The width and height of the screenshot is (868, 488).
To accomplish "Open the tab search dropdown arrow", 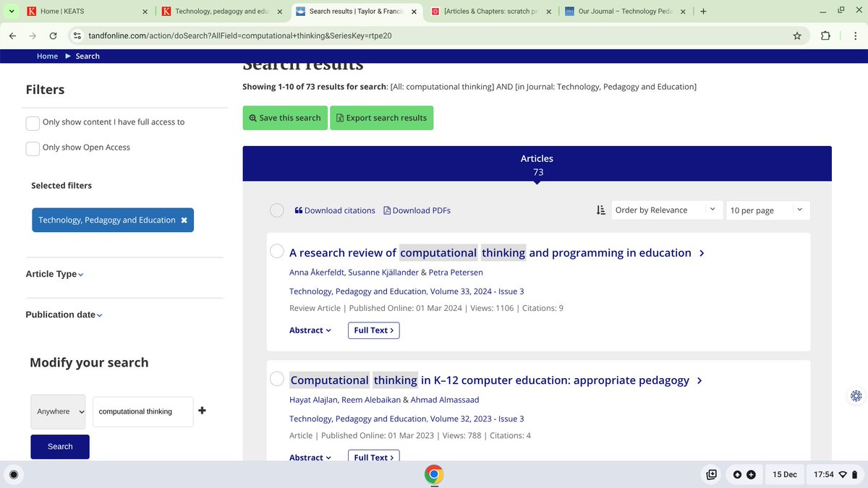I will click(x=11, y=12).
